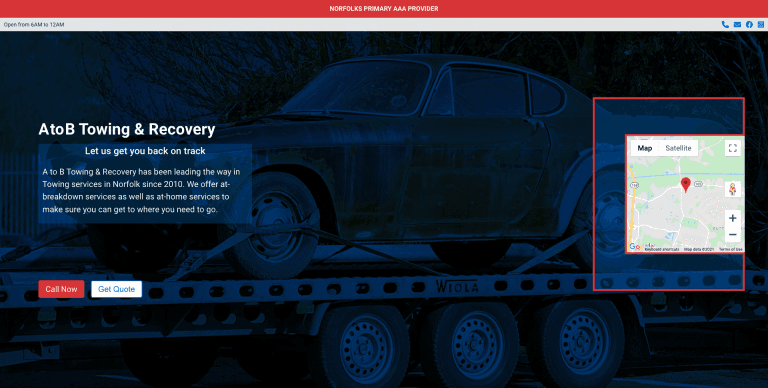Open Keyboard shortcuts on the map

pyautogui.click(x=662, y=249)
